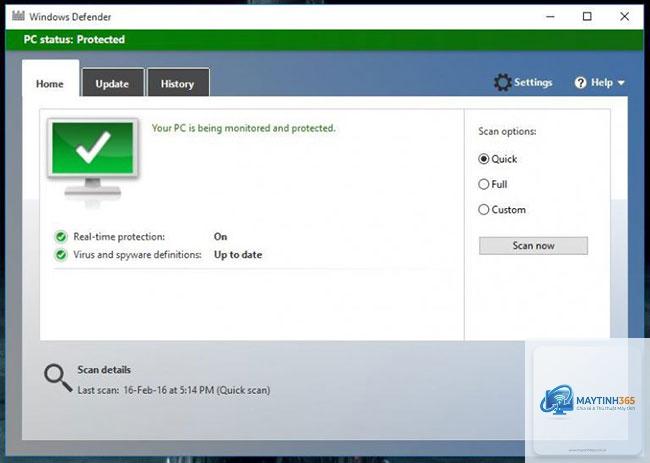650x463 pixels.
Task: Click the Windows Defender title bar icon
Action: (x=18, y=16)
